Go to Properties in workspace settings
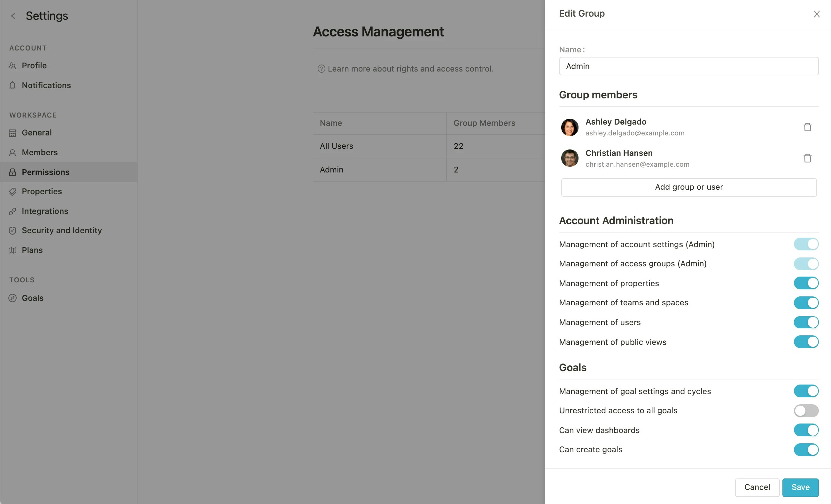The image size is (831, 504). coord(42,192)
